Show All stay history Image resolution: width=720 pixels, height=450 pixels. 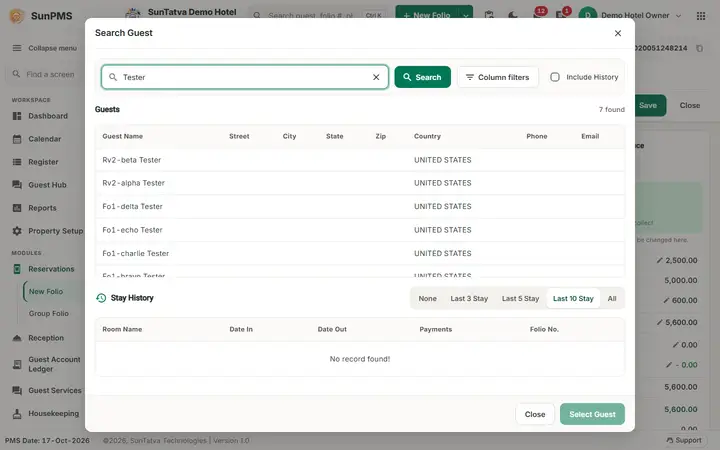point(612,298)
